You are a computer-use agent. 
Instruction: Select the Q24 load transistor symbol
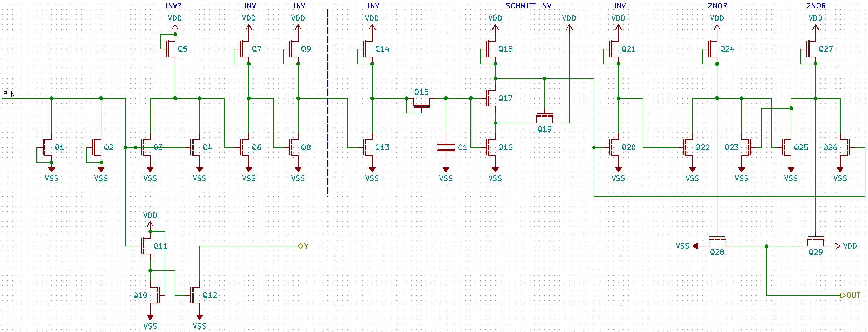tap(713, 49)
